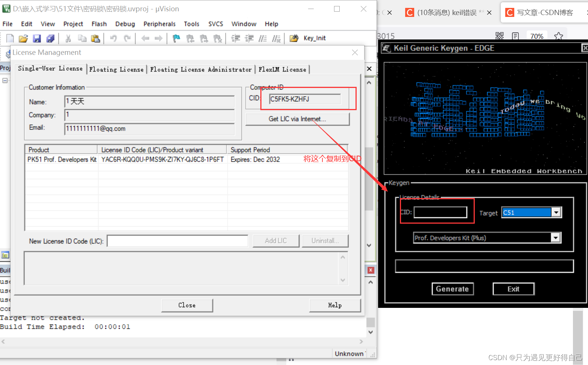Open the SVCS menu

click(216, 24)
